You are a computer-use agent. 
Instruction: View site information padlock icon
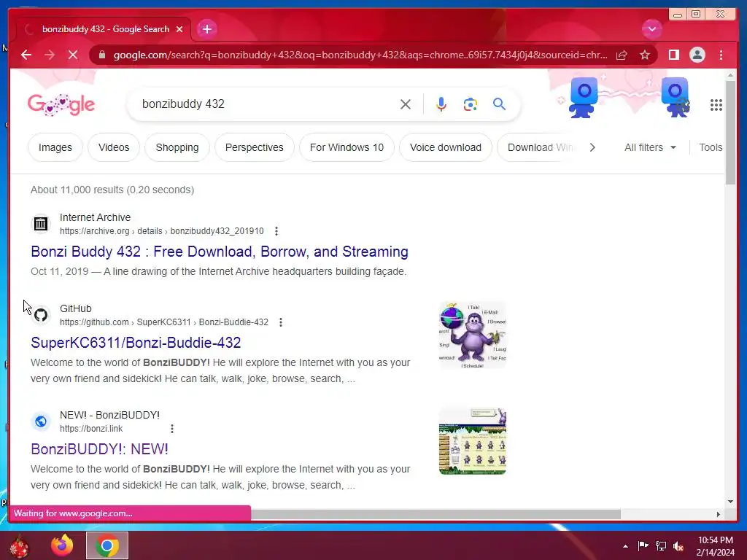tap(102, 55)
